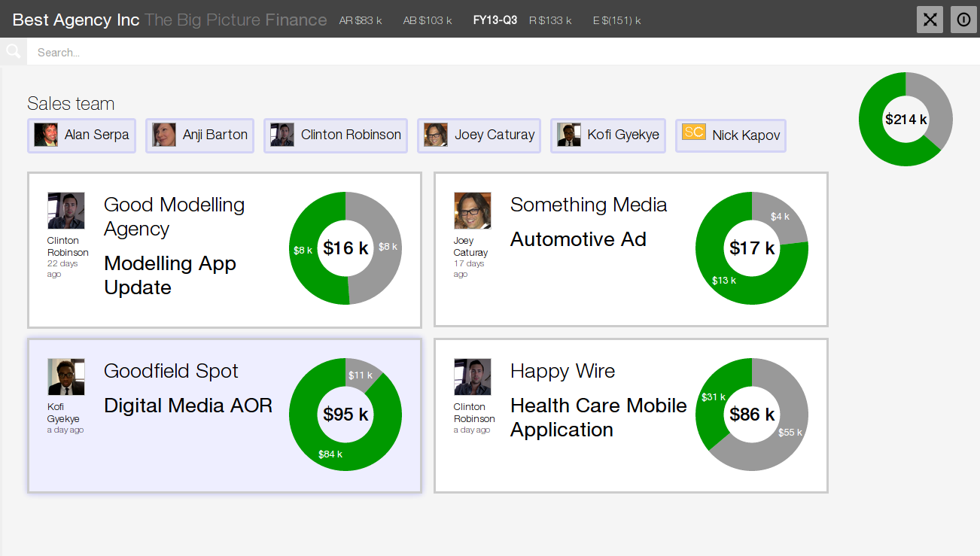Click the magnifying glass search icon
This screenshot has width=980, height=556.
click(13, 51)
